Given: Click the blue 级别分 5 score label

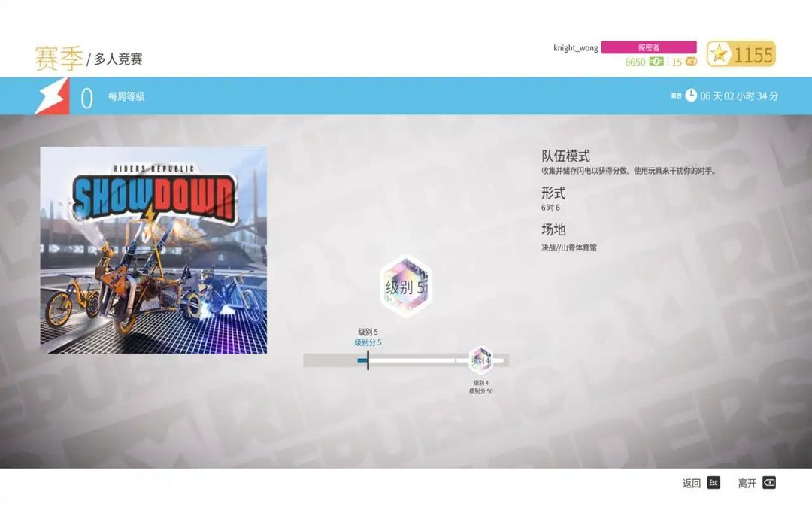Looking at the screenshot, I should coord(368,342).
